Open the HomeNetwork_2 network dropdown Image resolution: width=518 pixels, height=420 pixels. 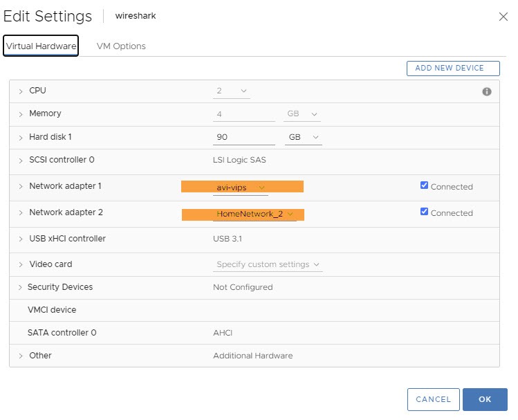tap(255, 214)
